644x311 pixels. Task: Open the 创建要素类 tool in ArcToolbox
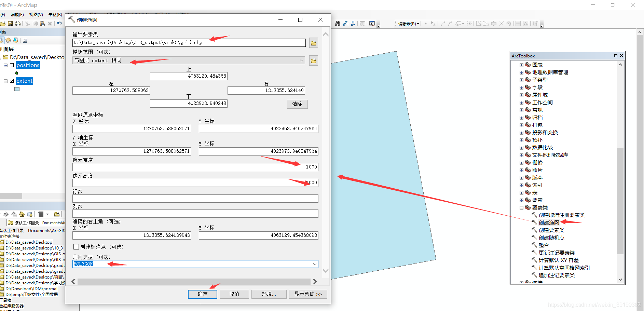tap(551, 230)
